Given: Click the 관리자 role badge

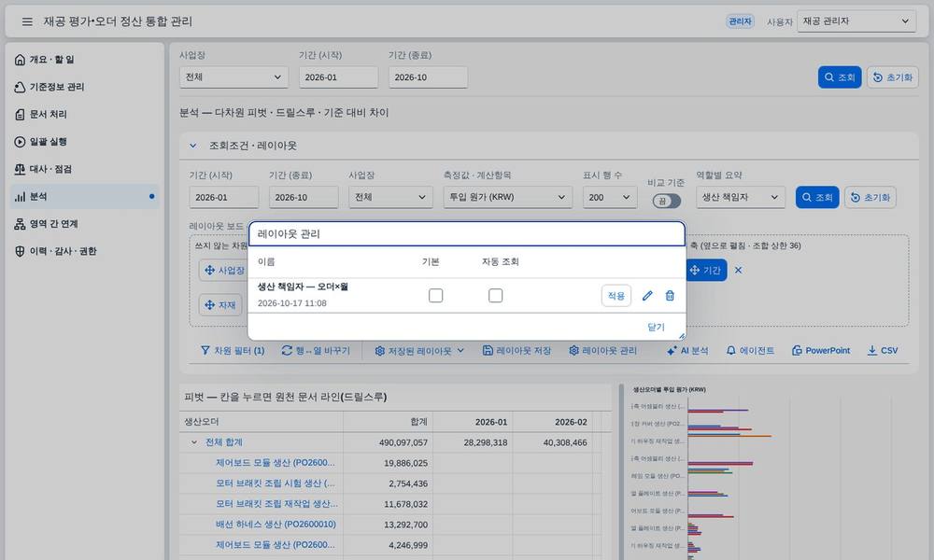Looking at the screenshot, I should pos(741,21).
